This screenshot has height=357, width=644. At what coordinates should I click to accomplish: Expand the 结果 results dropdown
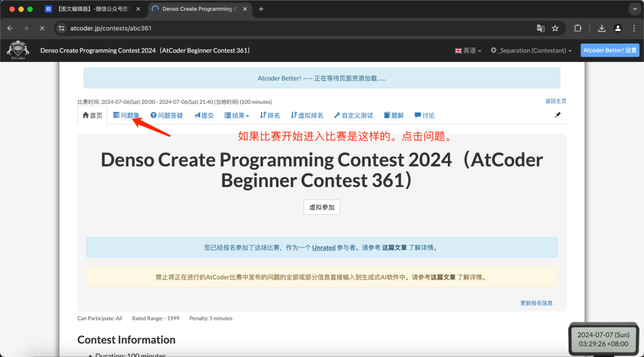[237, 114]
